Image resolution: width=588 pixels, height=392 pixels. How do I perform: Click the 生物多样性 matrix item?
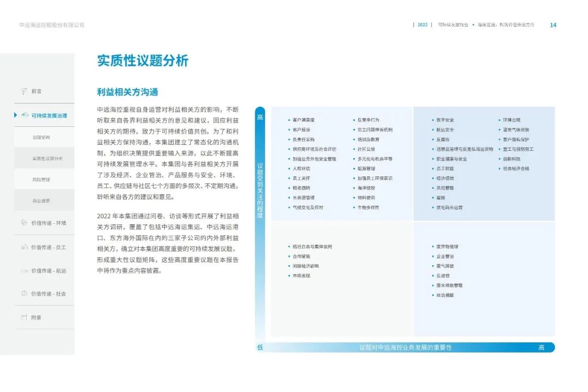(x=368, y=207)
